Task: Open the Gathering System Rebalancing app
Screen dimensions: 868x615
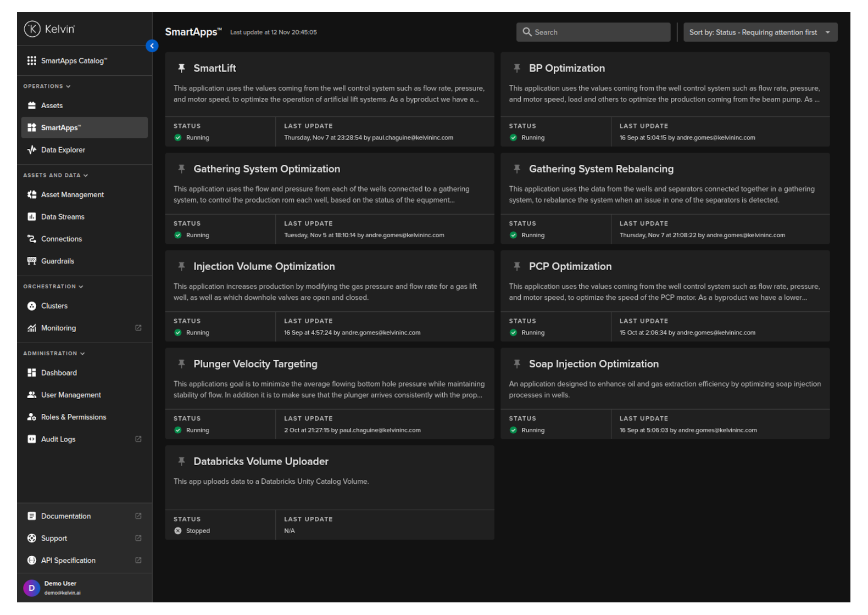Action: [x=601, y=169]
